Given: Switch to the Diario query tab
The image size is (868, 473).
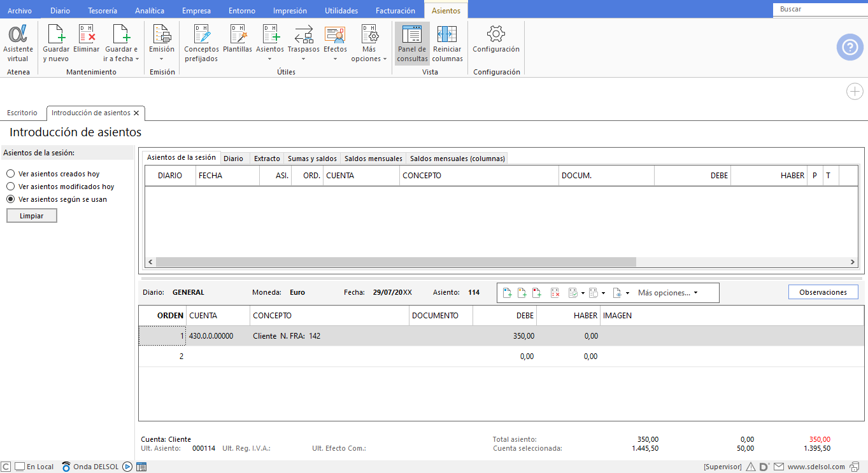Looking at the screenshot, I should click(x=233, y=159).
